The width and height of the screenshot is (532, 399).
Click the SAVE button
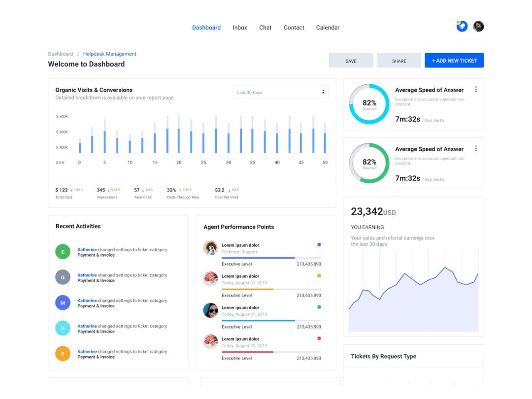pyautogui.click(x=351, y=61)
